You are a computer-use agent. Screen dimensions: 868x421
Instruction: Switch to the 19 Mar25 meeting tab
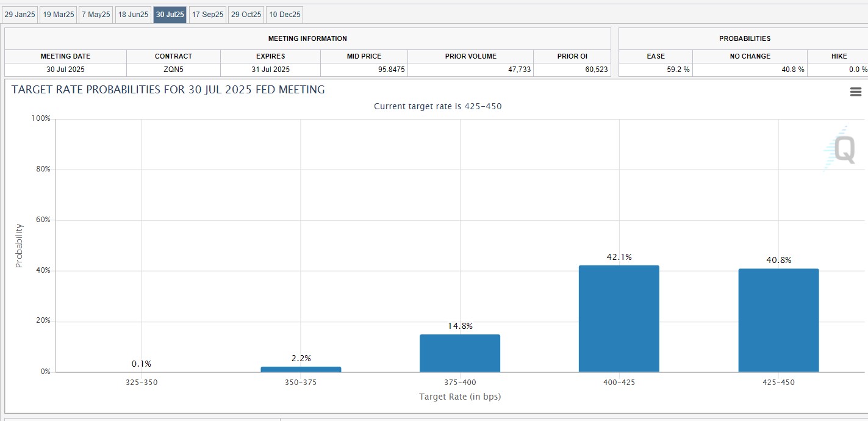pyautogui.click(x=58, y=15)
